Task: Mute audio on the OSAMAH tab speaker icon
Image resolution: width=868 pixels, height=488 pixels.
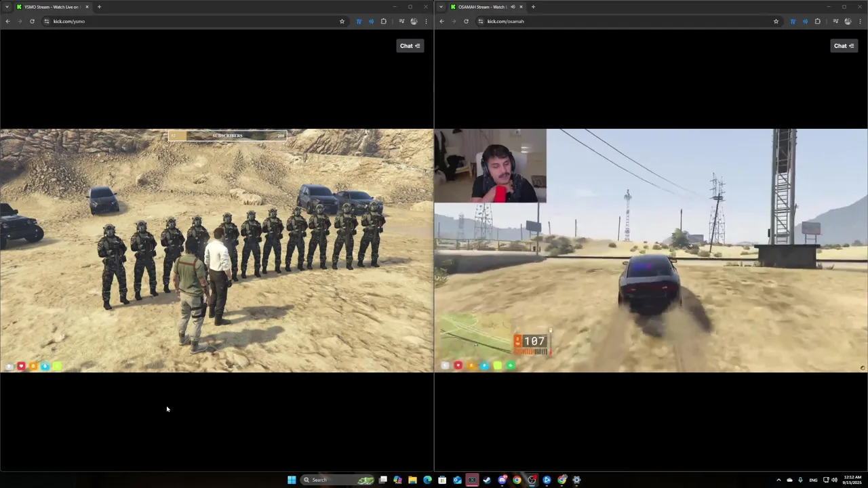Action: pyautogui.click(x=512, y=7)
